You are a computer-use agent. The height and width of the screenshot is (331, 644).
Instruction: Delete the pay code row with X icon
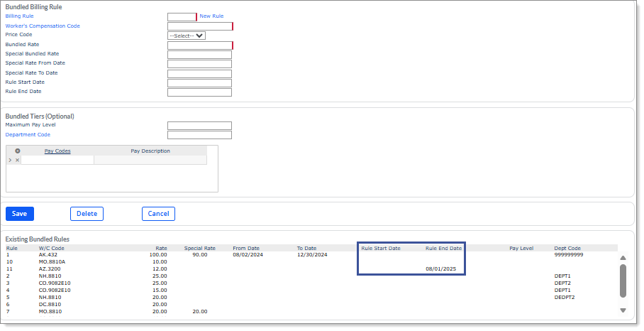[x=18, y=161]
